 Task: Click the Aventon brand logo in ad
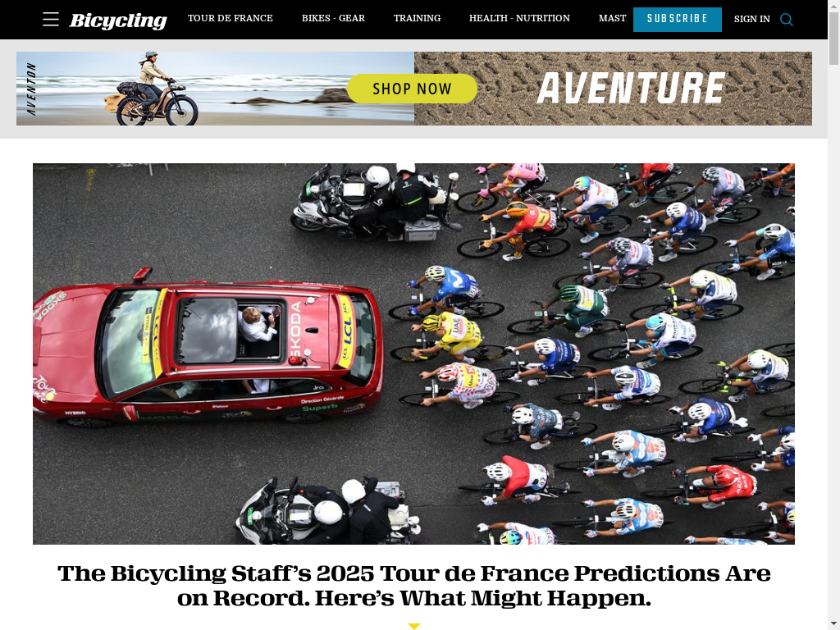click(32, 89)
